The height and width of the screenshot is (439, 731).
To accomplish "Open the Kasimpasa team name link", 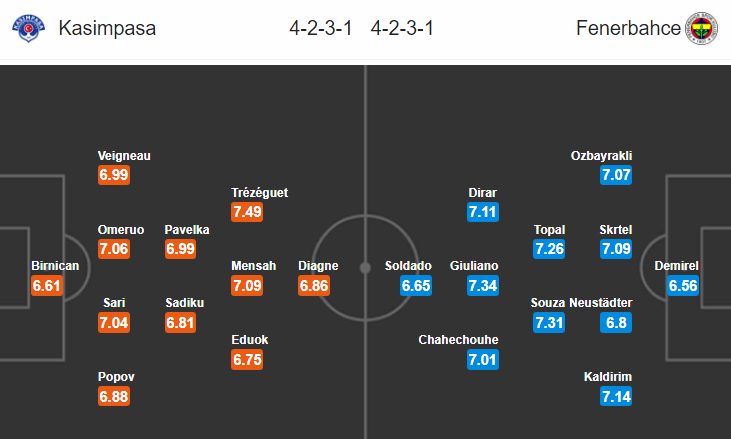I will coord(107,28).
